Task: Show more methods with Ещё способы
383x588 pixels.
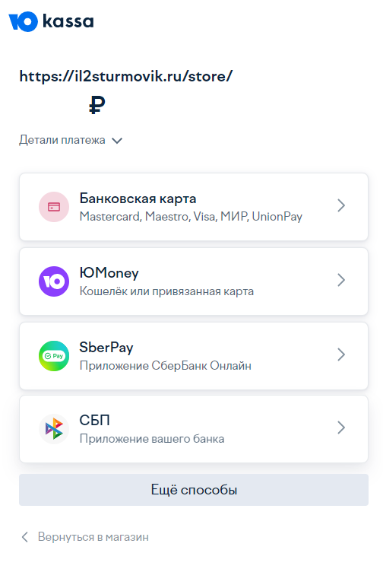Action: pyautogui.click(x=194, y=490)
